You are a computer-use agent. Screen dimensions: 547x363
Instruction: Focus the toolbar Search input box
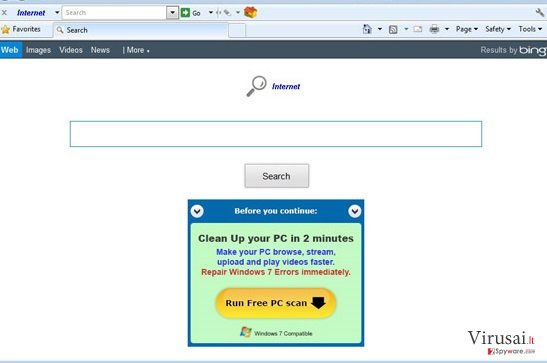(114, 13)
